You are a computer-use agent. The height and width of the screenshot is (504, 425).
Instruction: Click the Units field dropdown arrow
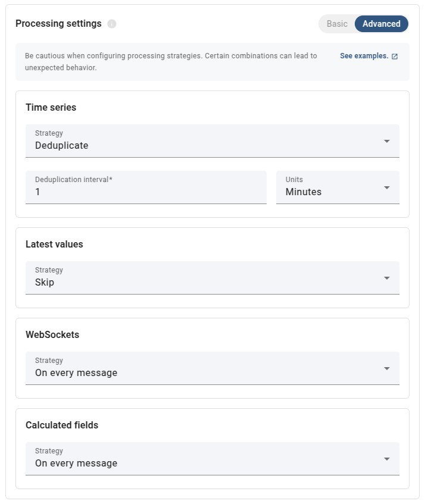coord(387,187)
